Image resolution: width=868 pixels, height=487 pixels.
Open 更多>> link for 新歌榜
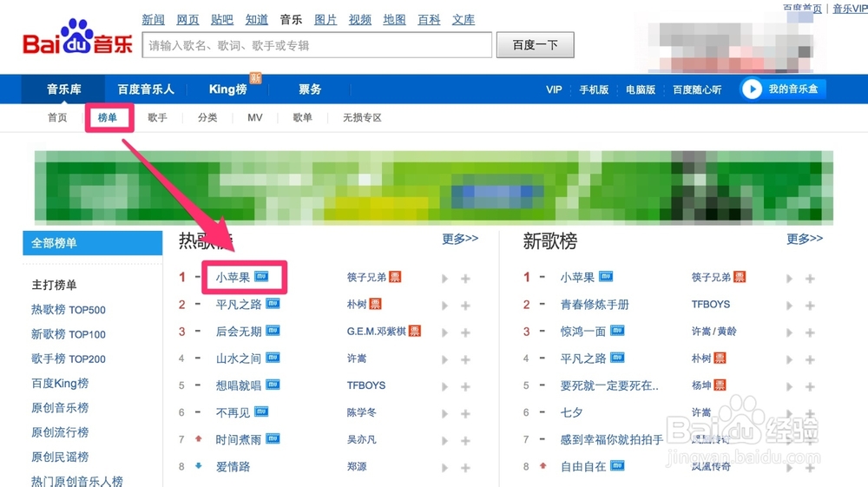click(x=805, y=239)
